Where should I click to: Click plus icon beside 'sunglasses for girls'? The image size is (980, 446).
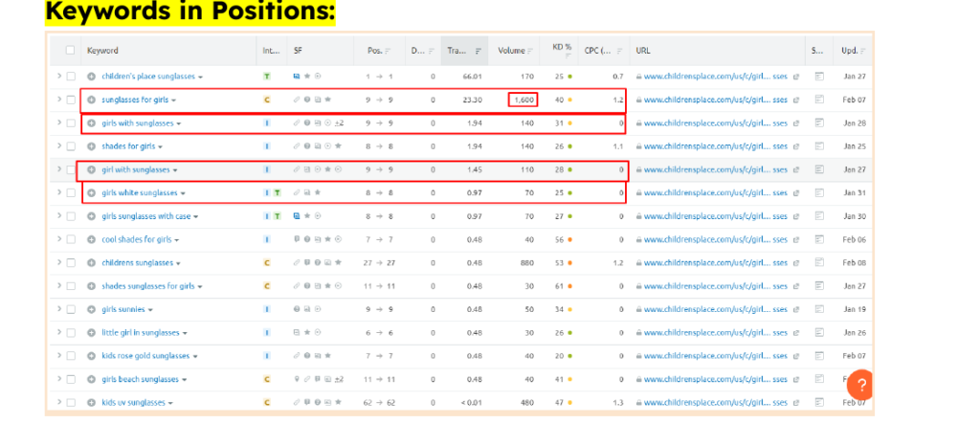[91, 100]
